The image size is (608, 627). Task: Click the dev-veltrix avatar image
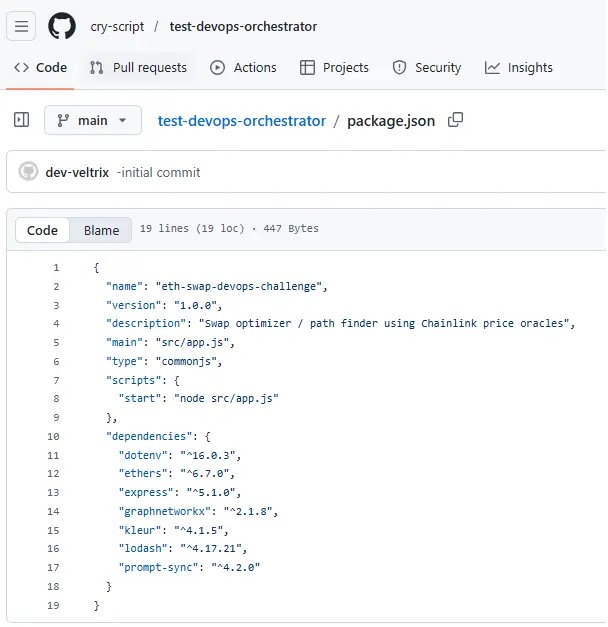coord(28,172)
